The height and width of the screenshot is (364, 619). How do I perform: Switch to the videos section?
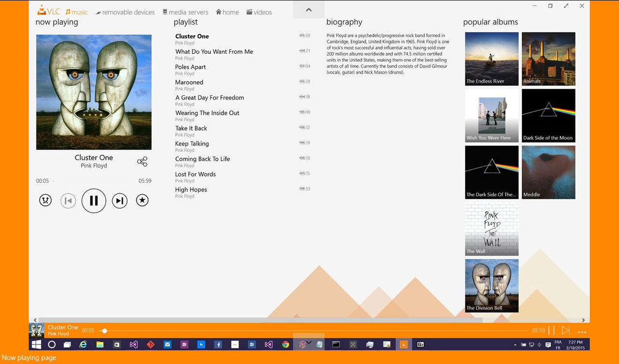(x=259, y=12)
